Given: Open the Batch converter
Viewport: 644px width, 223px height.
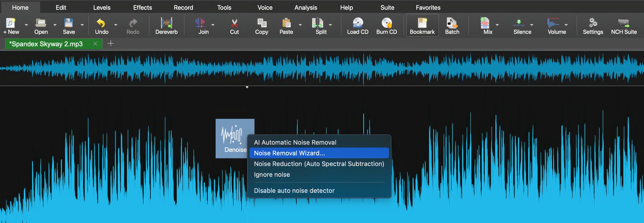Looking at the screenshot, I should [x=452, y=25].
